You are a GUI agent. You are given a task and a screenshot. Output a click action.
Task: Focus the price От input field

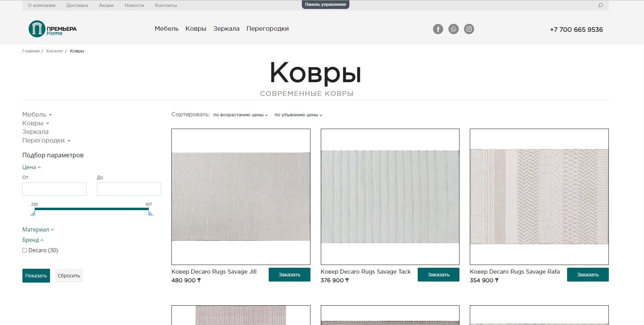55,189
